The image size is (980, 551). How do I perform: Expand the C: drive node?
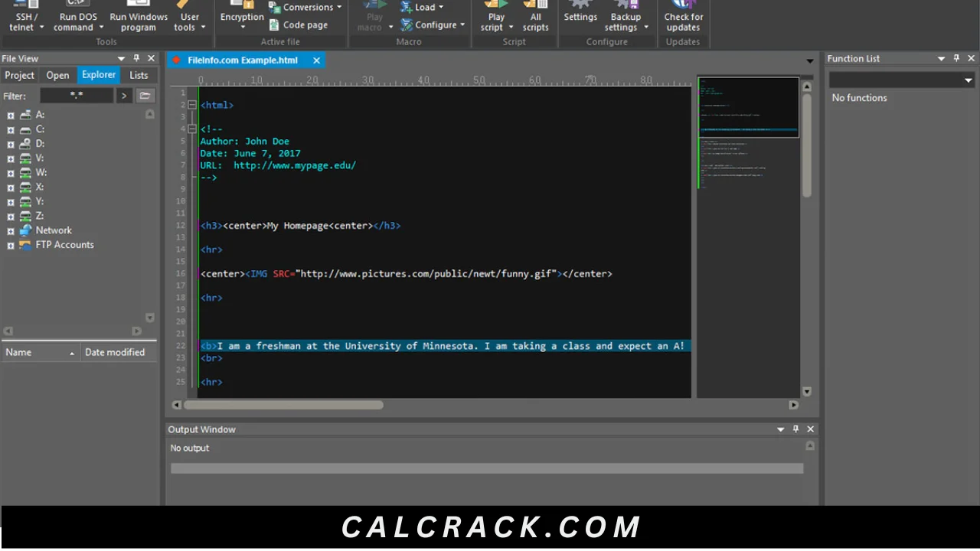pyautogui.click(x=11, y=129)
